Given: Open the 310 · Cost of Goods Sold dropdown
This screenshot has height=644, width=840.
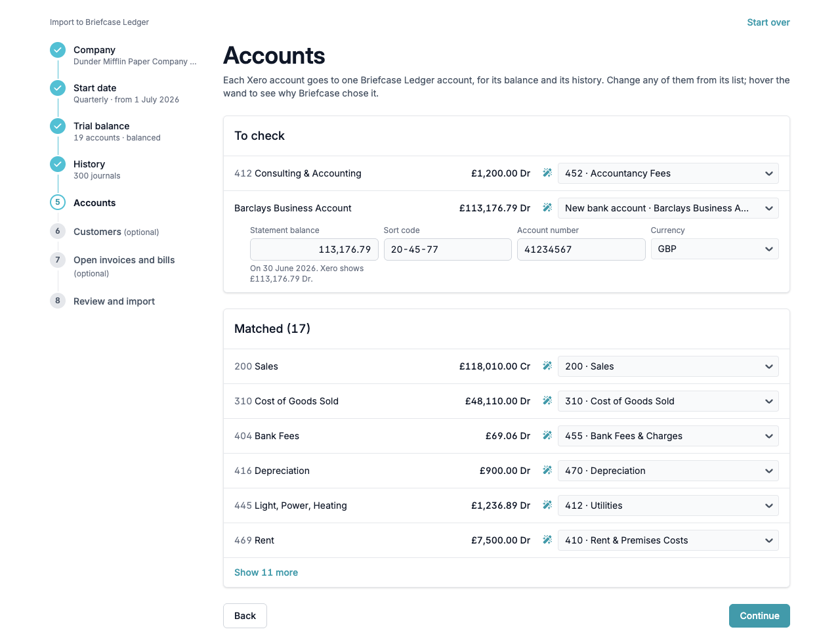Looking at the screenshot, I should (x=668, y=401).
